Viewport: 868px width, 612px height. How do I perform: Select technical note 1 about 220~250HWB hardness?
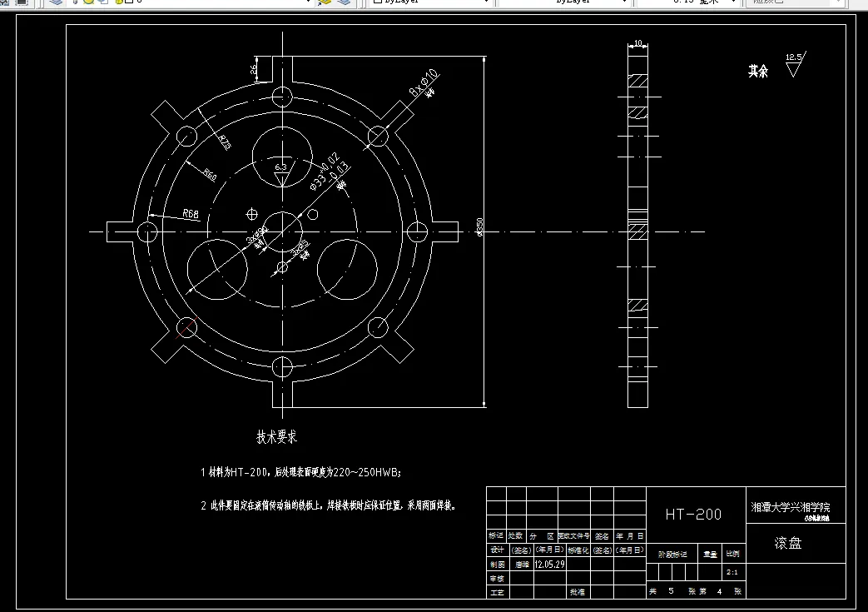pos(300,472)
